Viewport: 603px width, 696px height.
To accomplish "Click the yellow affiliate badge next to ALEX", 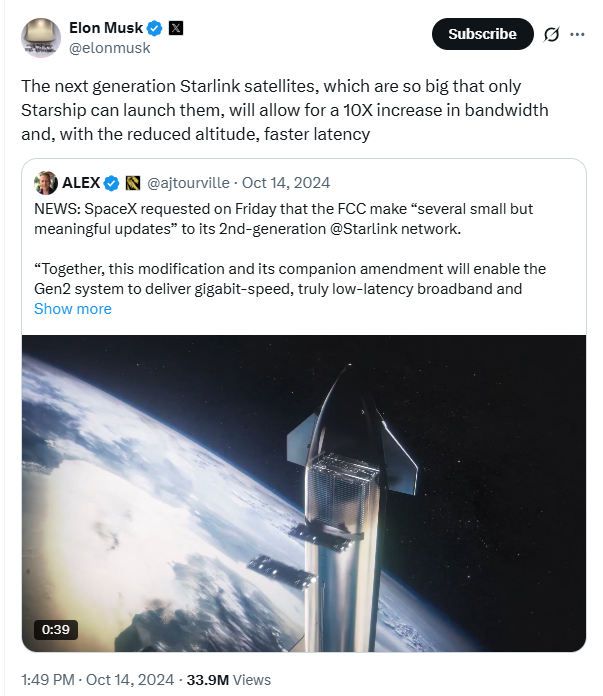I will click(133, 183).
